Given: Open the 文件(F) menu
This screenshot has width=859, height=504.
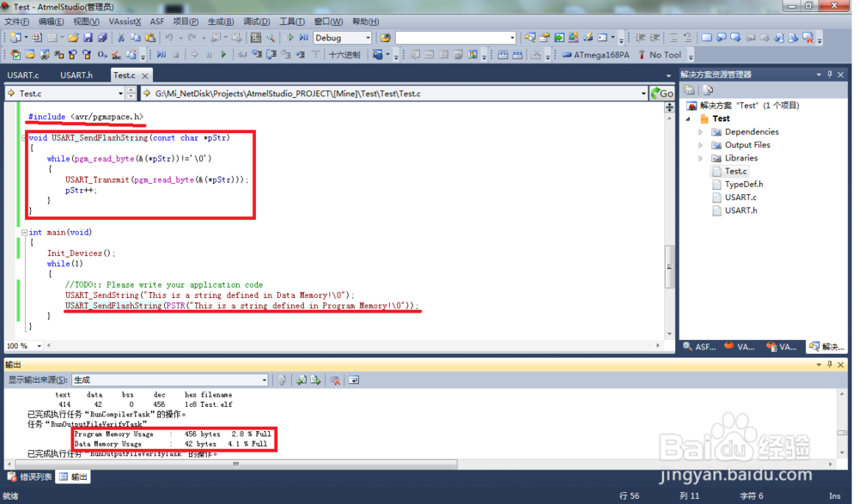Looking at the screenshot, I should (x=16, y=21).
